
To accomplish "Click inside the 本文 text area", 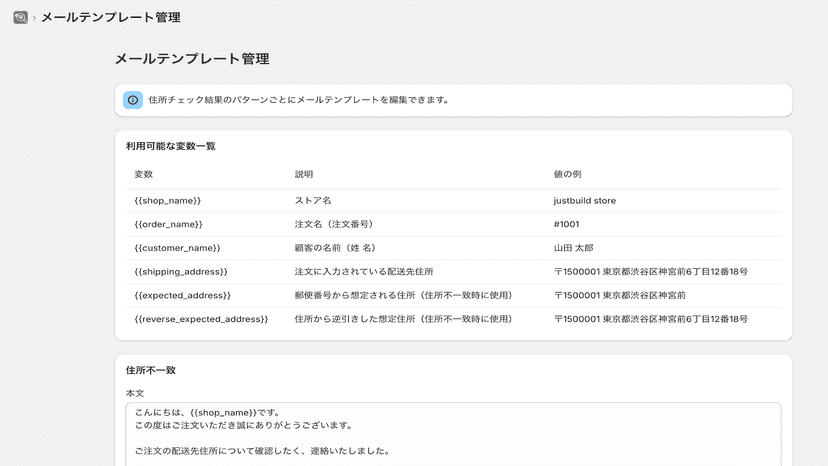I will pyautogui.click(x=454, y=434).
